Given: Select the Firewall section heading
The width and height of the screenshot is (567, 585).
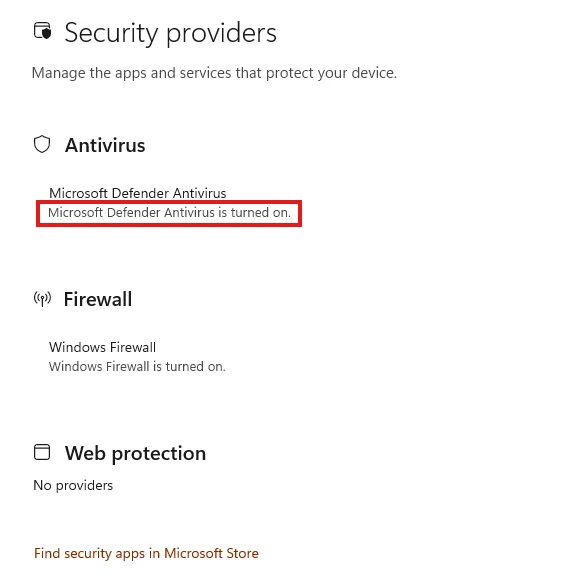Looking at the screenshot, I should pyautogui.click(x=98, y=299).
